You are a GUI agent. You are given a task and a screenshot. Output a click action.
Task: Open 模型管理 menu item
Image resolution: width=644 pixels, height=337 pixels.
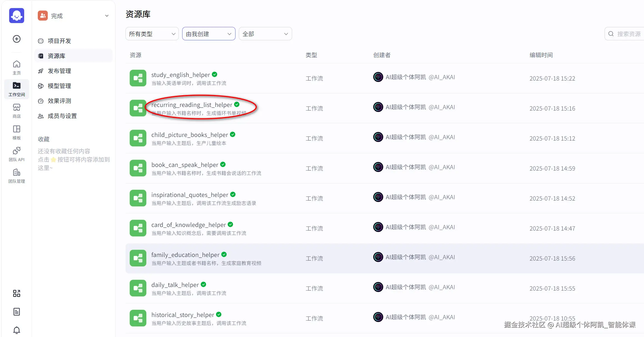point(59,86)
